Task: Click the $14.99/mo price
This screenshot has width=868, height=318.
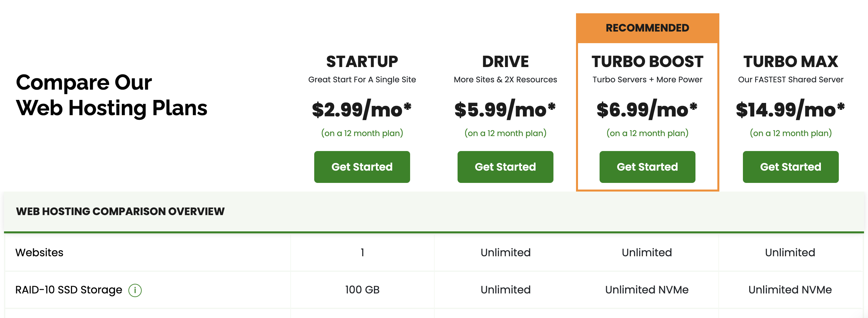Action: pyautogui.click(x=790, y=110)
